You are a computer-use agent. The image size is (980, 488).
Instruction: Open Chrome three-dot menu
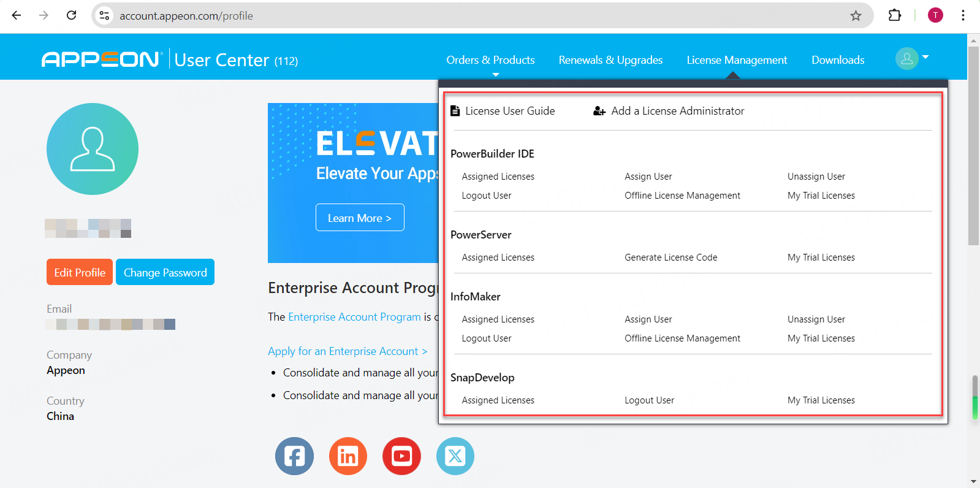[x=963, y=16]
